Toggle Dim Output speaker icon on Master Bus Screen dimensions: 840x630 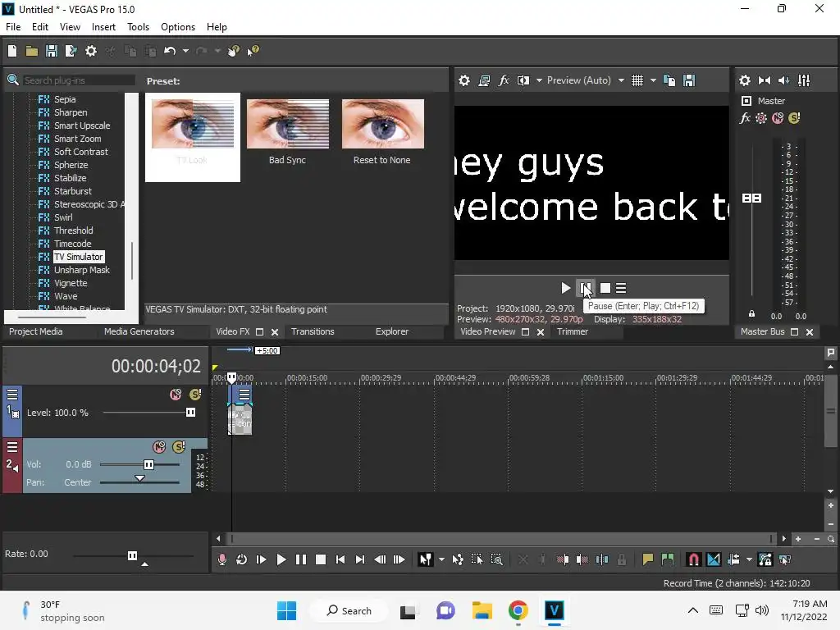pyautogui.click(x=783, y=80)
